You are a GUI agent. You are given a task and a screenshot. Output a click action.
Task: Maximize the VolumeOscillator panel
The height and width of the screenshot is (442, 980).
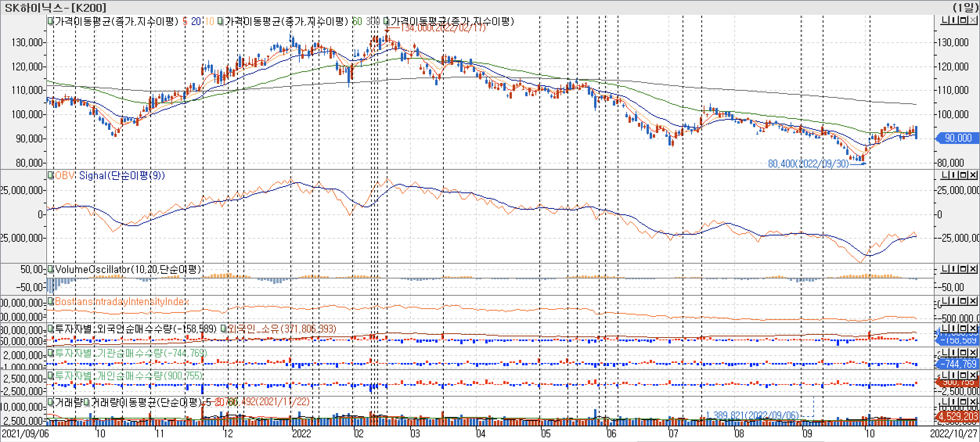click(x=964, y=268)
